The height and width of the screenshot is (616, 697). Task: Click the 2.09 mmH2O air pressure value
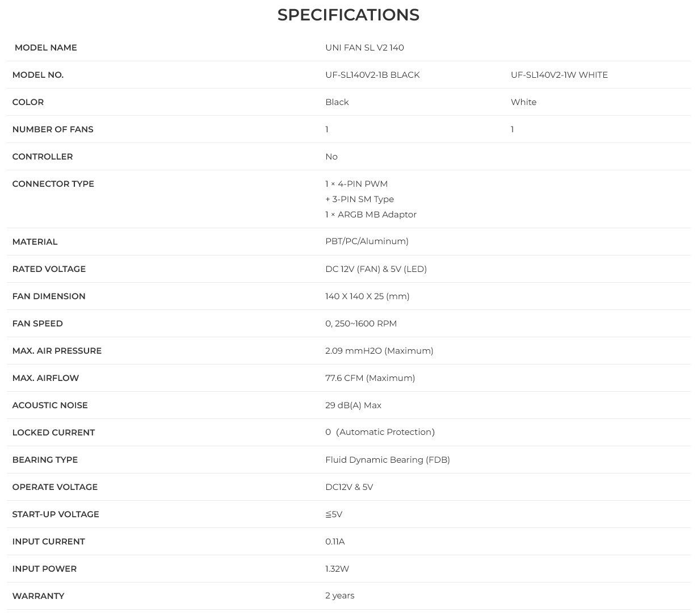pos(379,351)
